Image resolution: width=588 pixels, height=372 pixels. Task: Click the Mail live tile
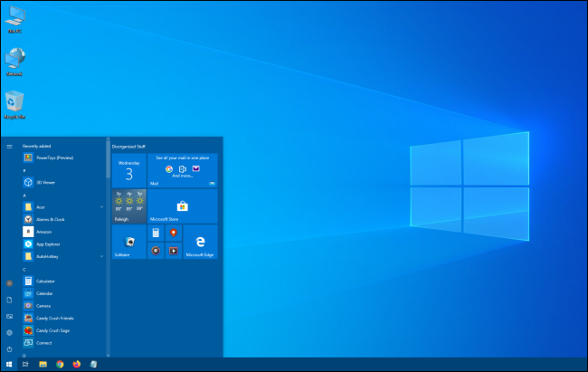click(x=182, y=170)
